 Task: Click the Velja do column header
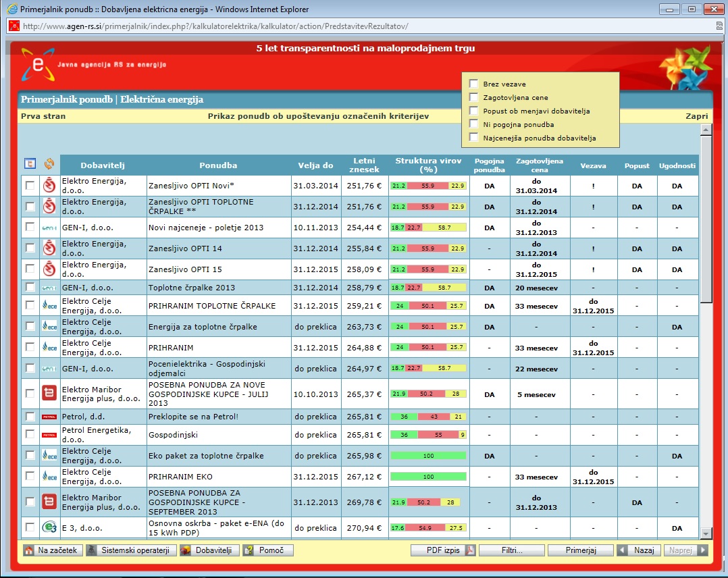316,165
